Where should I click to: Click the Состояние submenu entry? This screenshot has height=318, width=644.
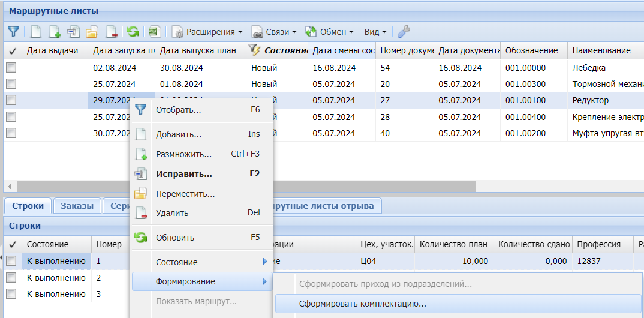176,262
